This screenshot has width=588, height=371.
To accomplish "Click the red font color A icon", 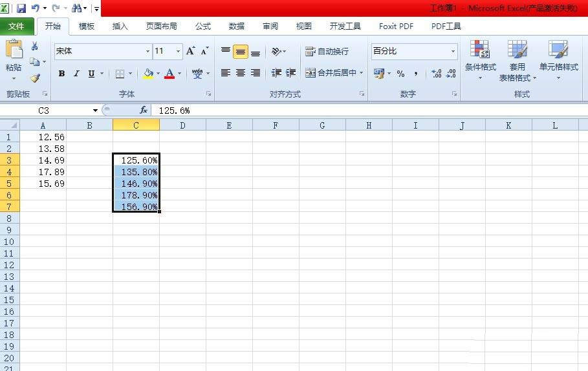I will (169, 74).
